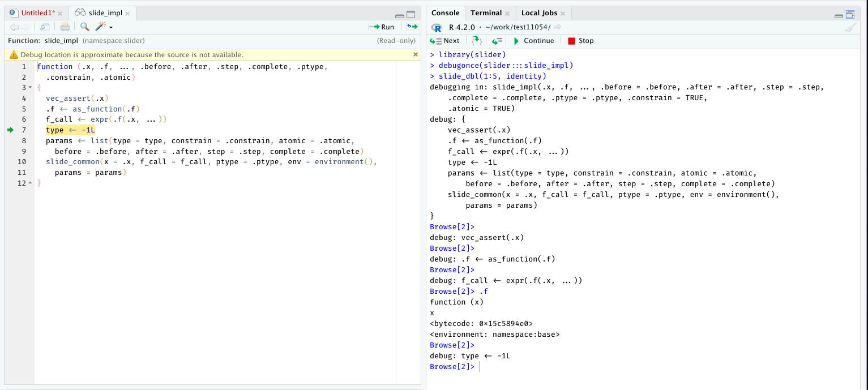This screenshot has width=868, height=390.
Task: Re-run previous code with green arrows icon
Action: coord(412,26)
